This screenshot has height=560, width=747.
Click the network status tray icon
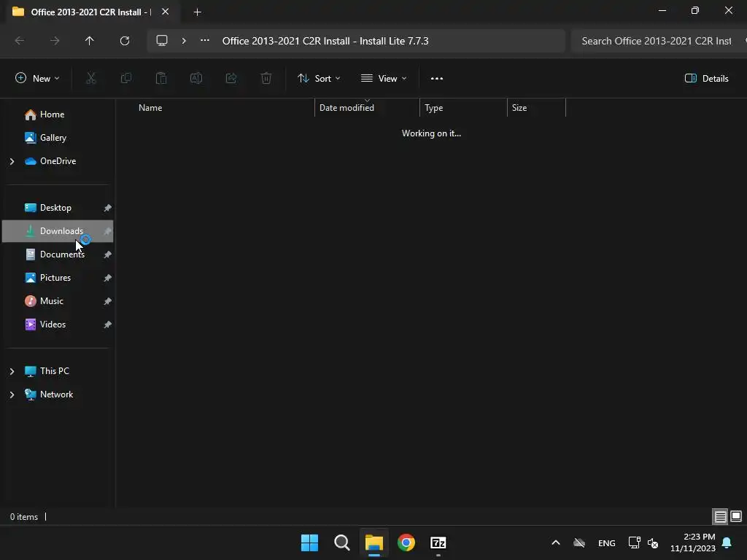pyautogui.click(x=634, y=542)
